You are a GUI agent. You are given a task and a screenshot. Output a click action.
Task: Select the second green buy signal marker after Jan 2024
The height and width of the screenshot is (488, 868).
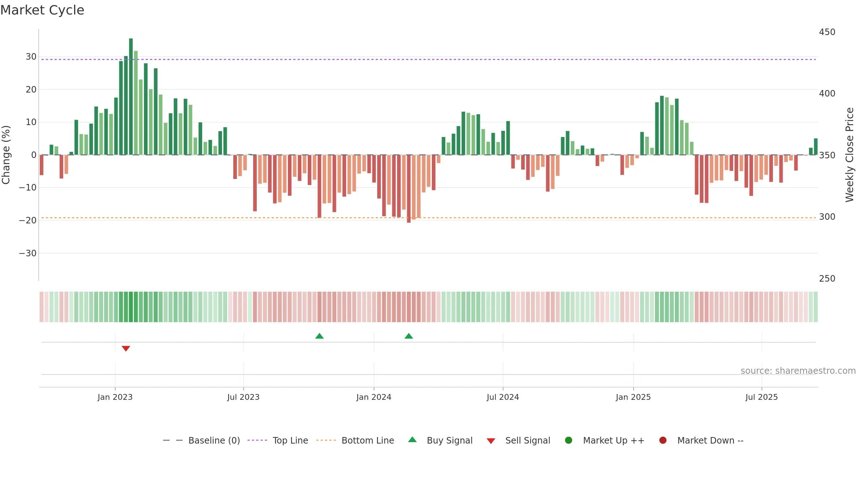point(409,336)
